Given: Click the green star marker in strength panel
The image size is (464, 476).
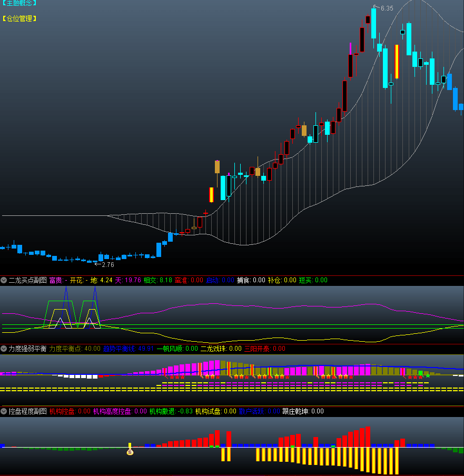Looking at the screenshot, I should click(428, 376).
